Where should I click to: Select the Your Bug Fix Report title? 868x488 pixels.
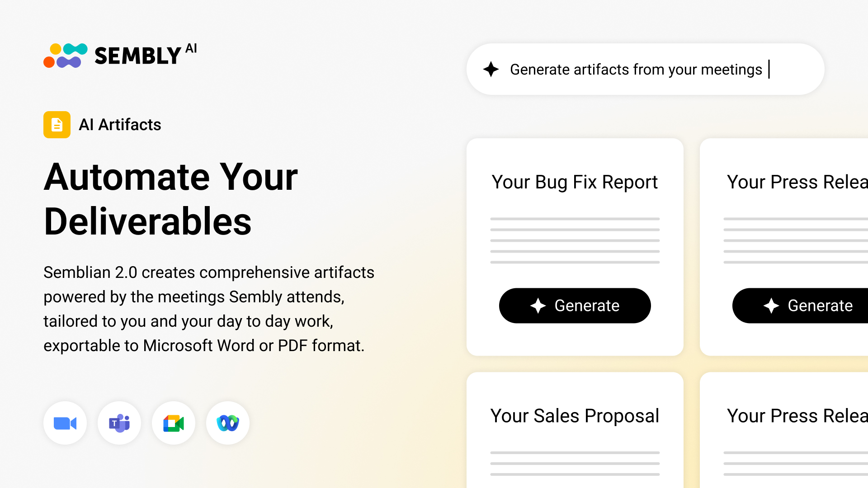(575, 182)
